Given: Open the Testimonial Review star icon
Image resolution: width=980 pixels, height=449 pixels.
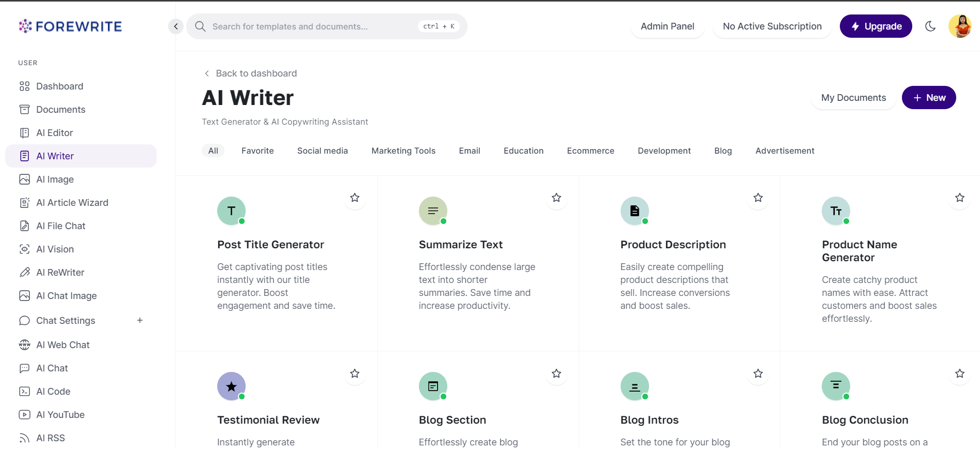Looking at the screenshot, I should click(231, 386).
